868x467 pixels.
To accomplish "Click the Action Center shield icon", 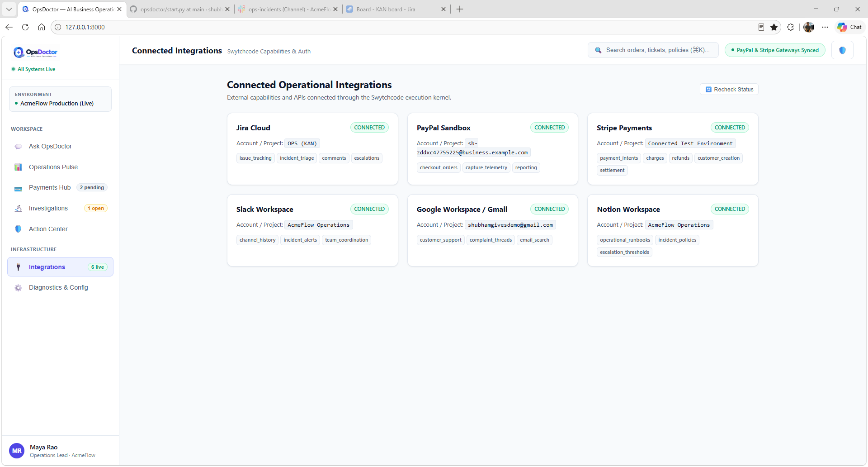I will click(x=18, y=229).
